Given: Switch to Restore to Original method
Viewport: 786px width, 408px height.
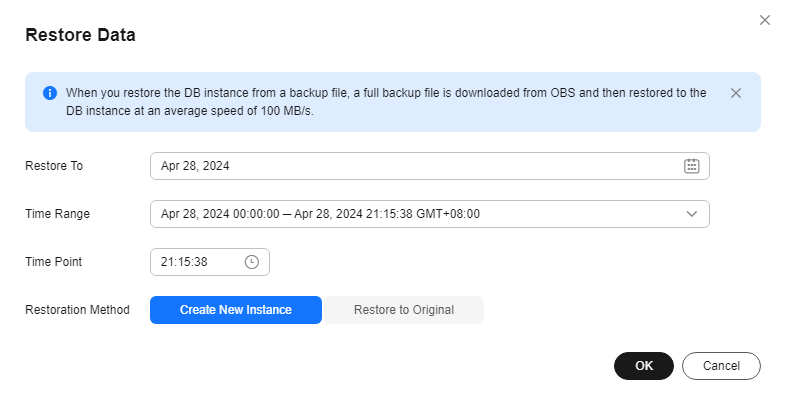Looking at the screenshot, I should pos(404,310).
